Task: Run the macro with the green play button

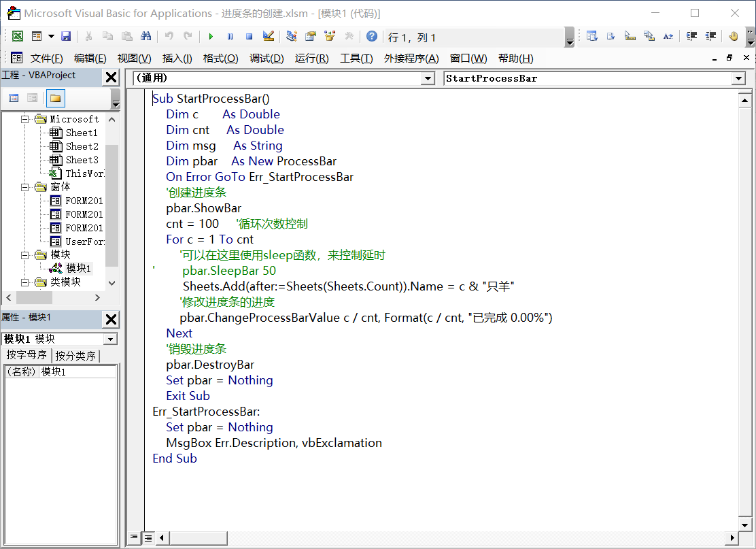Action: (x=211, y=37)
